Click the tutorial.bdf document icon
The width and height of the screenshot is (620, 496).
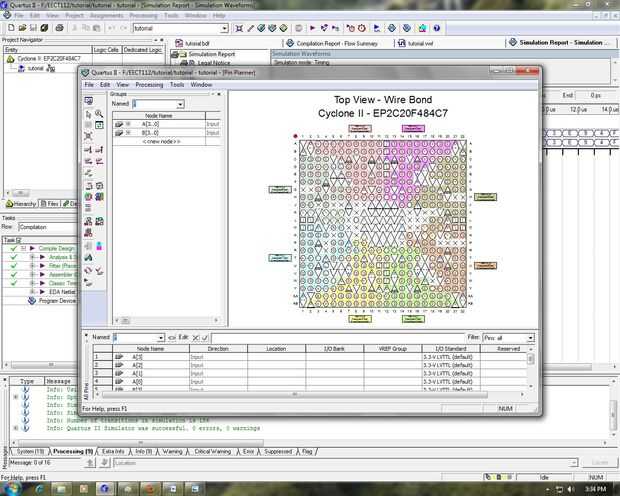[179, 43]
